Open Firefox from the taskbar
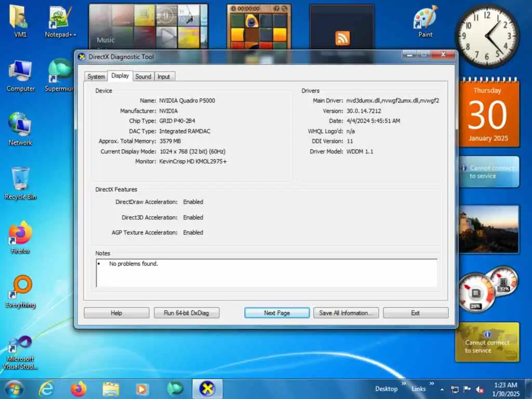The height and width of the screenshot is (399, 532). tap(78, 389)
